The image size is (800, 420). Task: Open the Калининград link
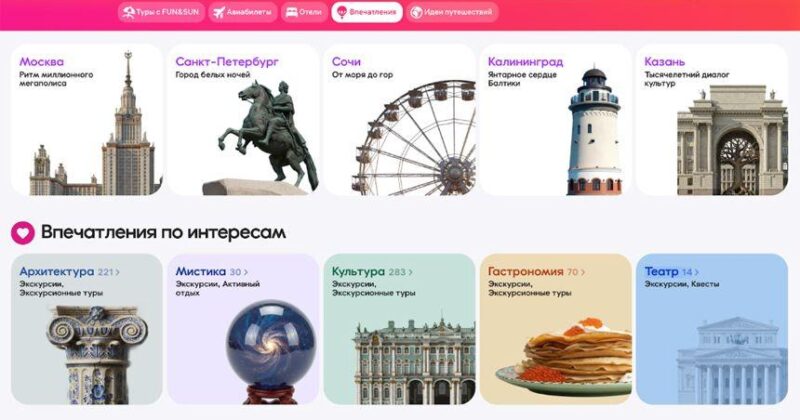pos(526,62)
